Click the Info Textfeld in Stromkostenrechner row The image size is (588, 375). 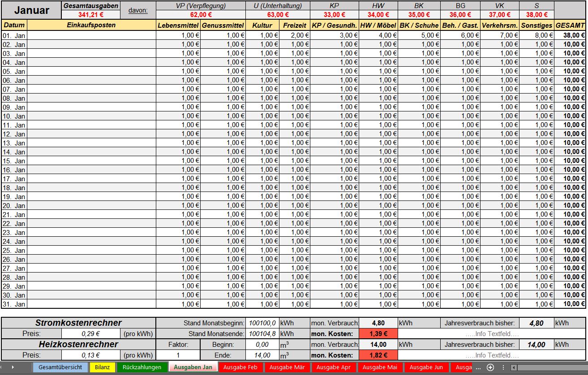pos(492,333)
